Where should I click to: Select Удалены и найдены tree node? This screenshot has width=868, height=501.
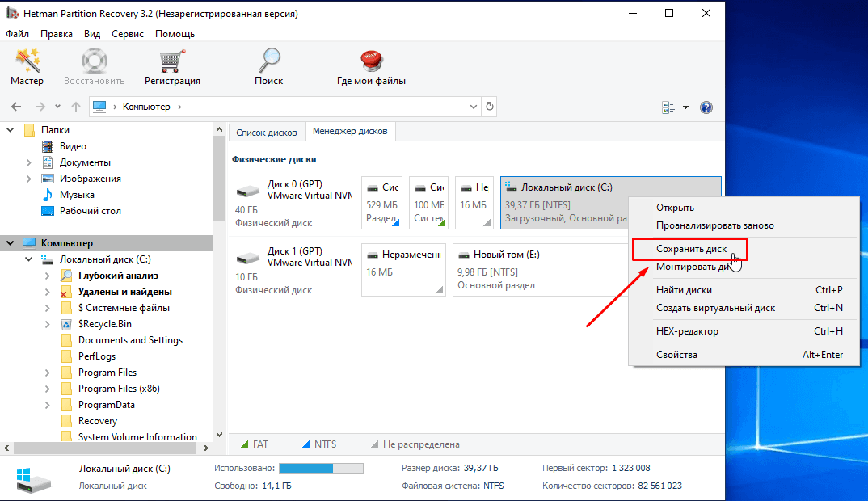coord(124,292)
